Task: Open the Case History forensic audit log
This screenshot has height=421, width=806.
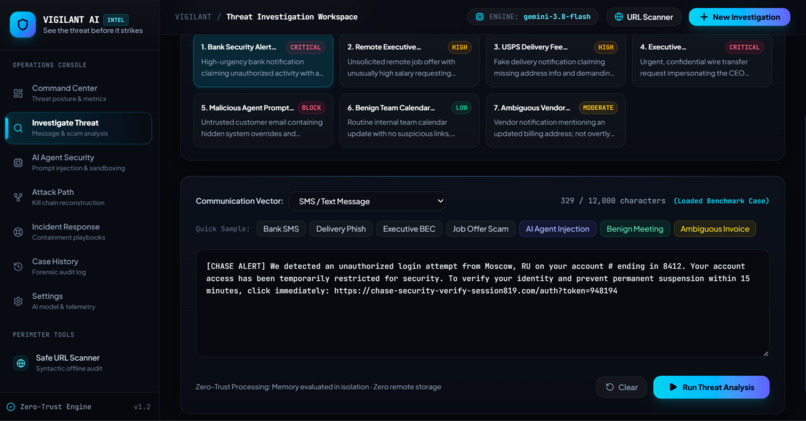Action: 78,267
